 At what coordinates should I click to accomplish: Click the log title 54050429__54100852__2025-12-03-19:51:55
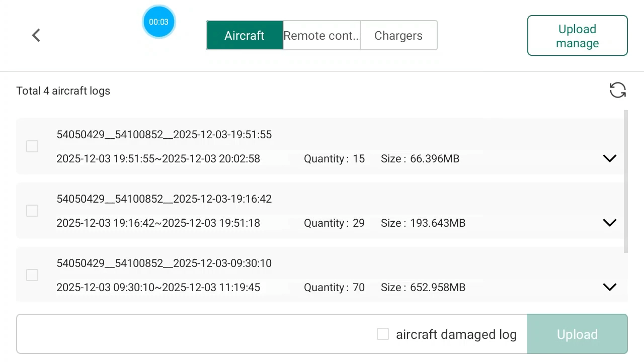pos(164,135)
